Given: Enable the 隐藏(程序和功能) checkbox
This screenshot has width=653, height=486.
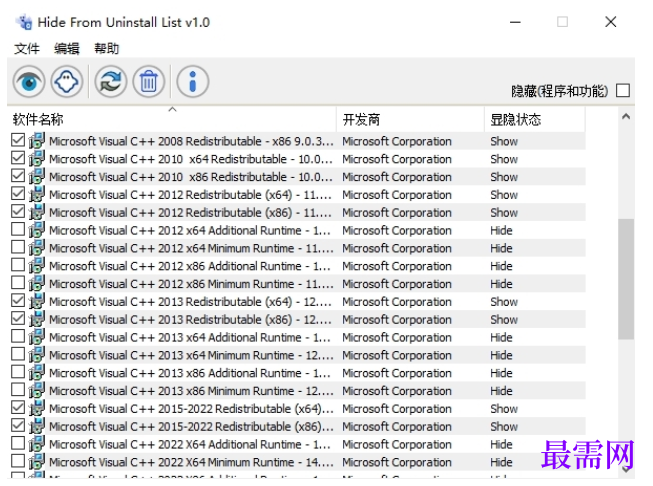Looking at the screenshot, I should [623, 90].
